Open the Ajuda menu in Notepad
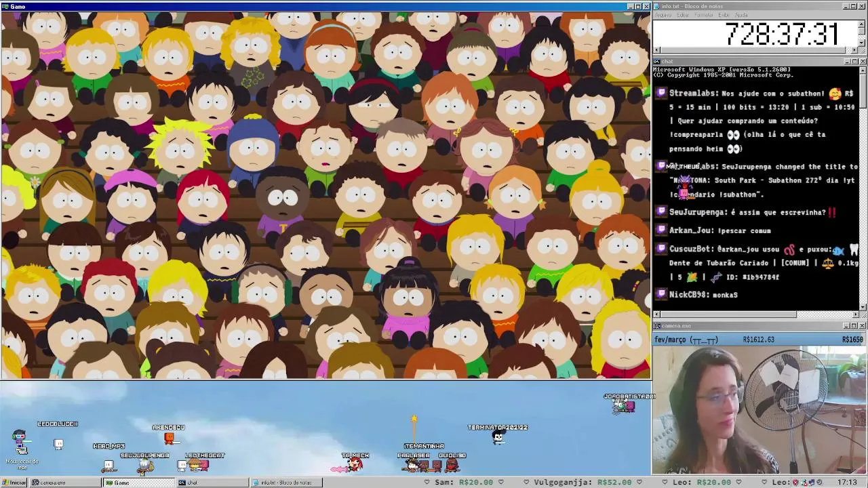Screen dimensions: 868x488 point(742,15)
